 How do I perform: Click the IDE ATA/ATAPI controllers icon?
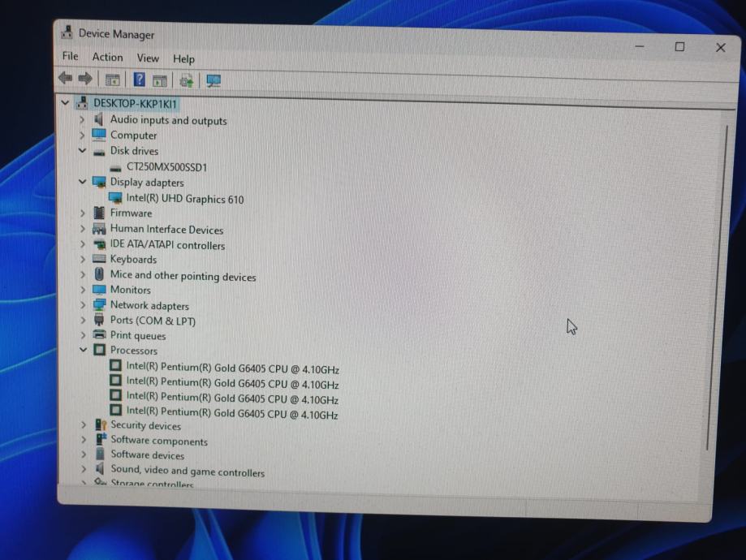[x=99, y=244]
